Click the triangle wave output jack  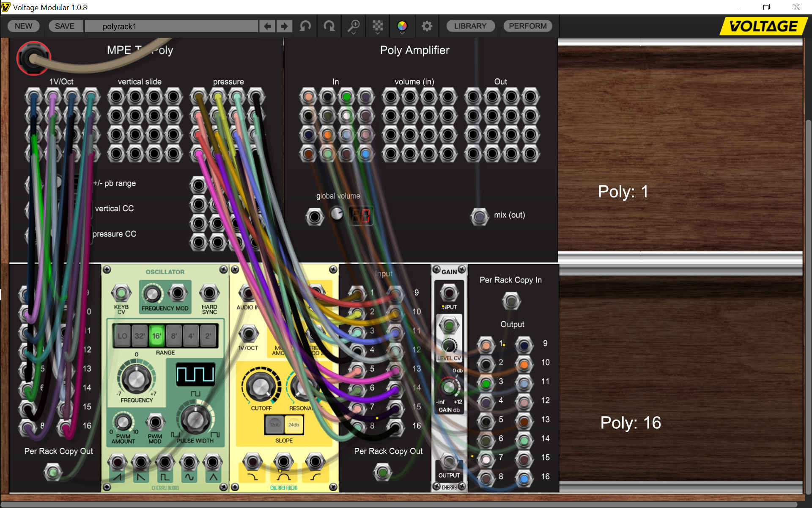(213, 462)
